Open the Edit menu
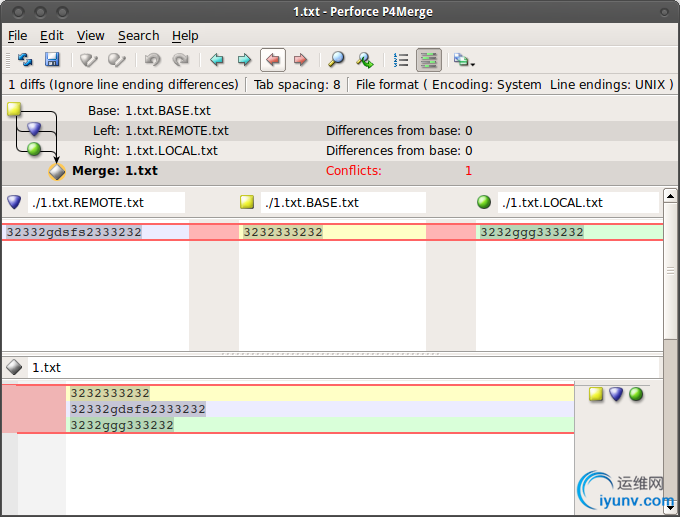This screenshot has width=680, height=517. tap(52, 36)
